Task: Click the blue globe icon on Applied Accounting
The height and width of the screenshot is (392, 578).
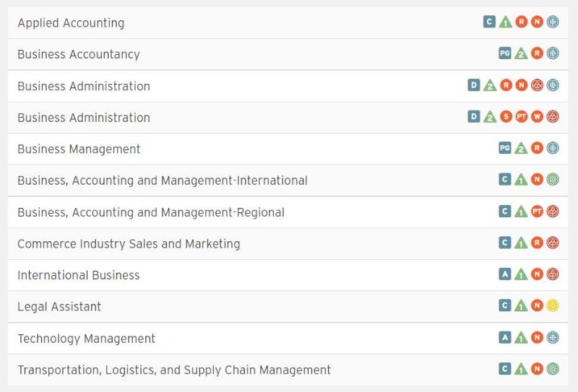Action: 553,22
